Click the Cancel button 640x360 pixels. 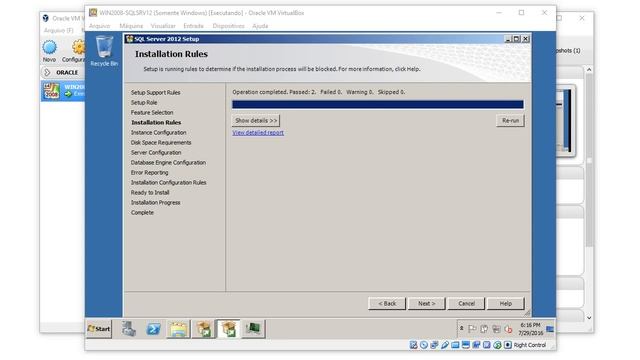pos(466,304)
